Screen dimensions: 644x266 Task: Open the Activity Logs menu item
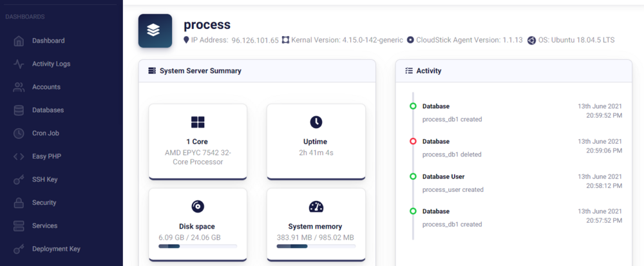(x=51, y=64)
